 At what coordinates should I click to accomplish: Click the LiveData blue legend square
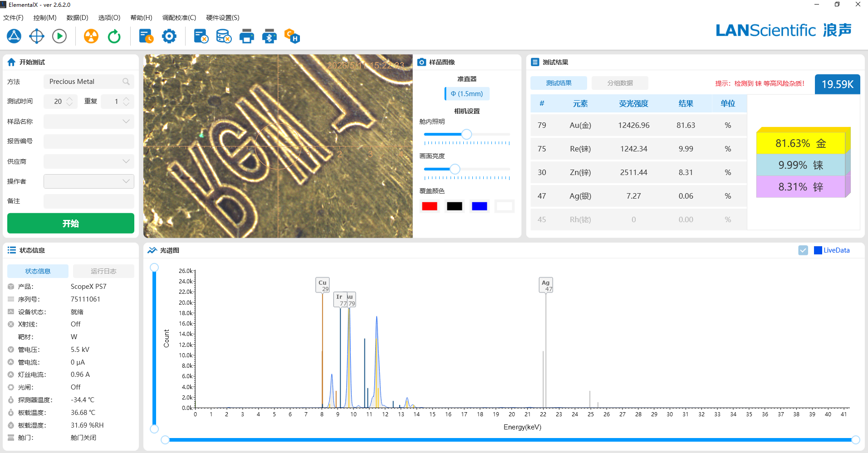[x=818, y=250]
